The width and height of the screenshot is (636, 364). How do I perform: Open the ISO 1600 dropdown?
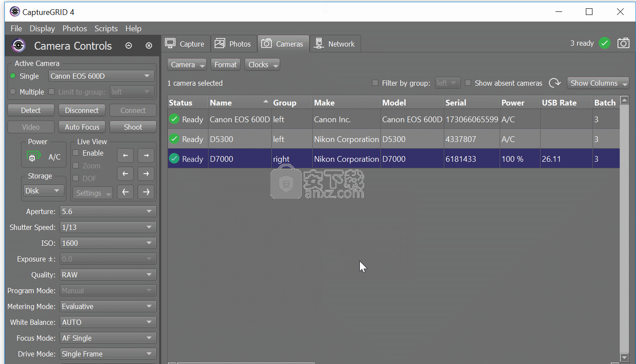coord(108,243)
